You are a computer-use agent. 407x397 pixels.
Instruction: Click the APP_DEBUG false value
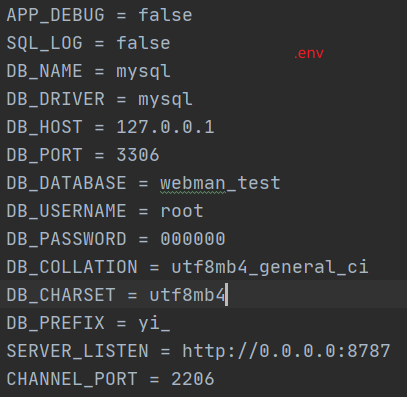[x=165, y=15]
